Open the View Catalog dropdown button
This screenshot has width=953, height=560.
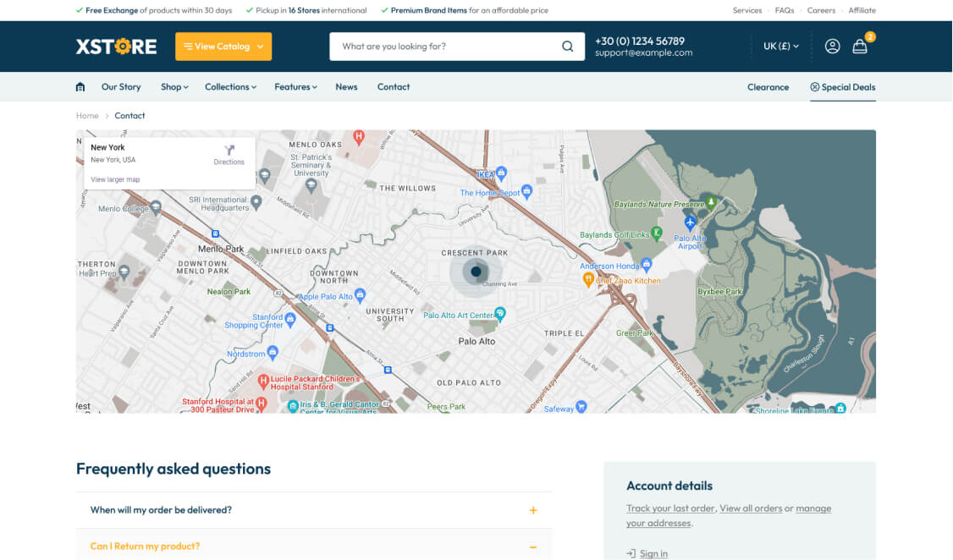point(223,47)
